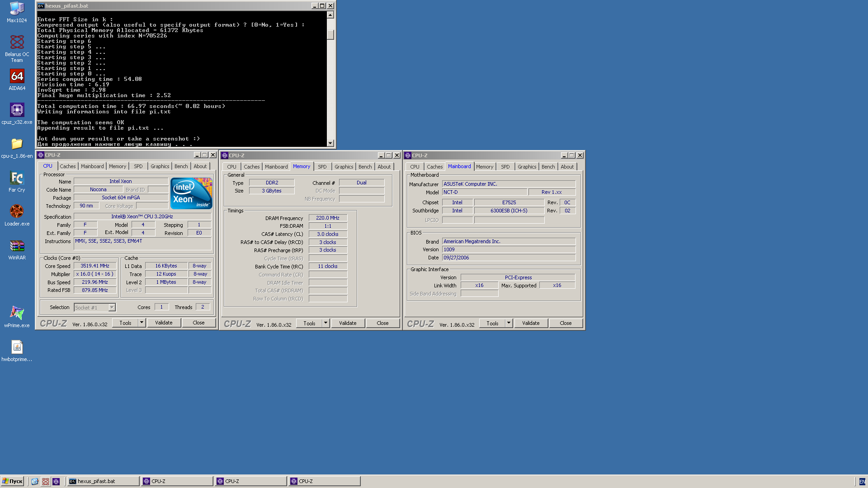Screen dimensions: 868x488
Task: Switch to hexus_pifast.bat in the taskbar
Action: click(x=103, y=481)
